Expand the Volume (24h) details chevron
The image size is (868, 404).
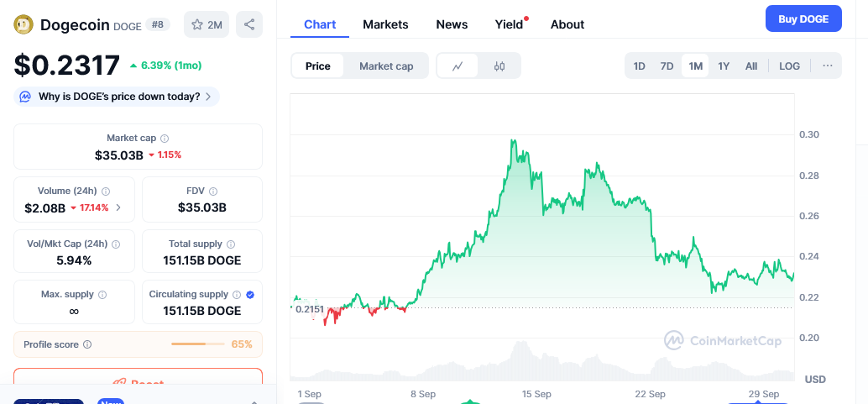(x=118, y=207)
